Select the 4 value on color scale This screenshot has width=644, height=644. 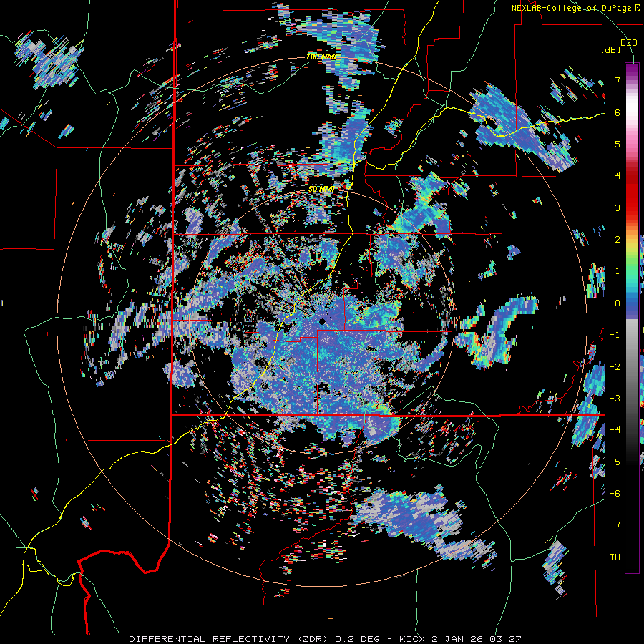click(618, 176)
